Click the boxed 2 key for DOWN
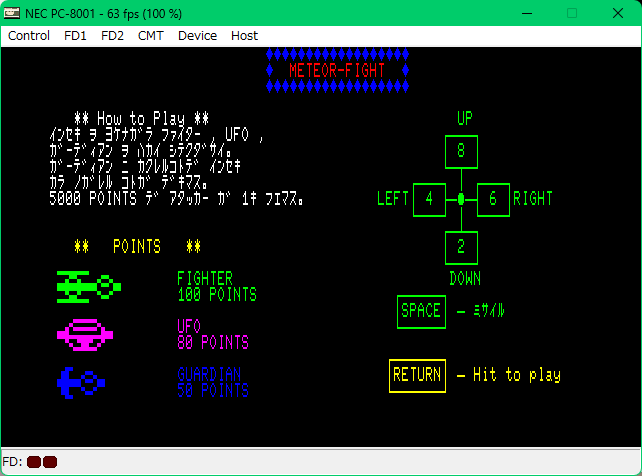The height and width of the screenshot is (476, 642). point(461,247)
